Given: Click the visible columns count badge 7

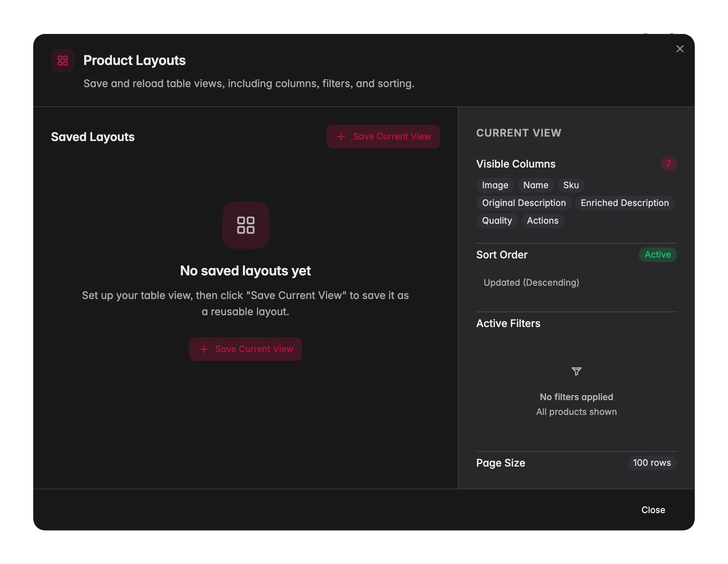Looking at the screenshot, I should click(668, 164).
